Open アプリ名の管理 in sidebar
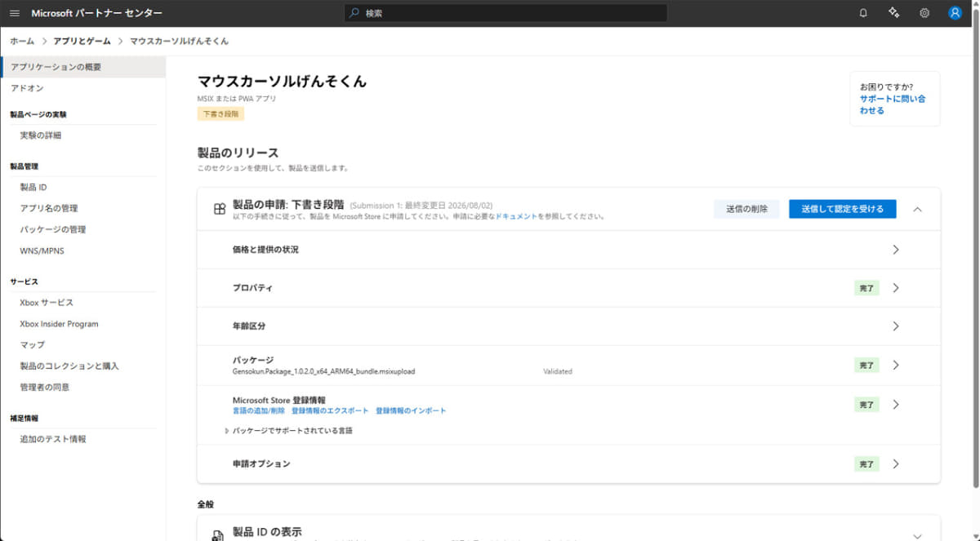The height and width of the screenshot is (541, 980). pyautogui.click(x=48, y=209)
